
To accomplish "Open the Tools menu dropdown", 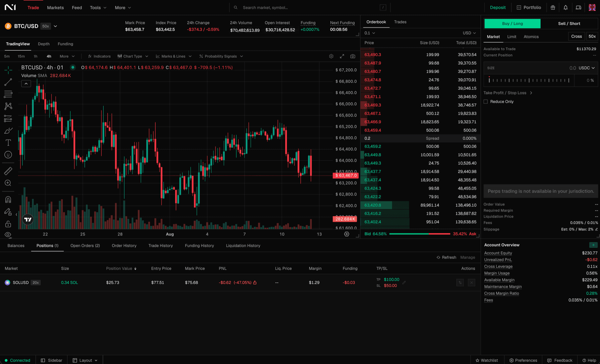I will tap(98, 7).
